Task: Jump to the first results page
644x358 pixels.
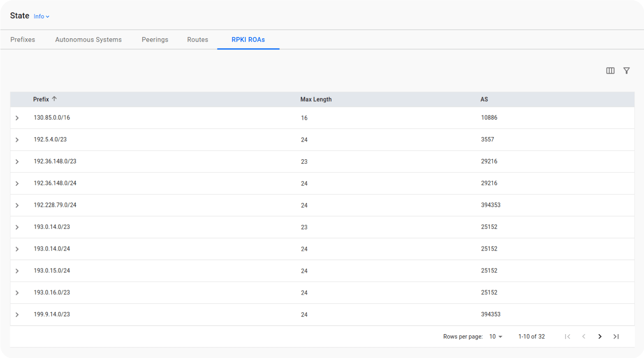Action: [568, 337]
